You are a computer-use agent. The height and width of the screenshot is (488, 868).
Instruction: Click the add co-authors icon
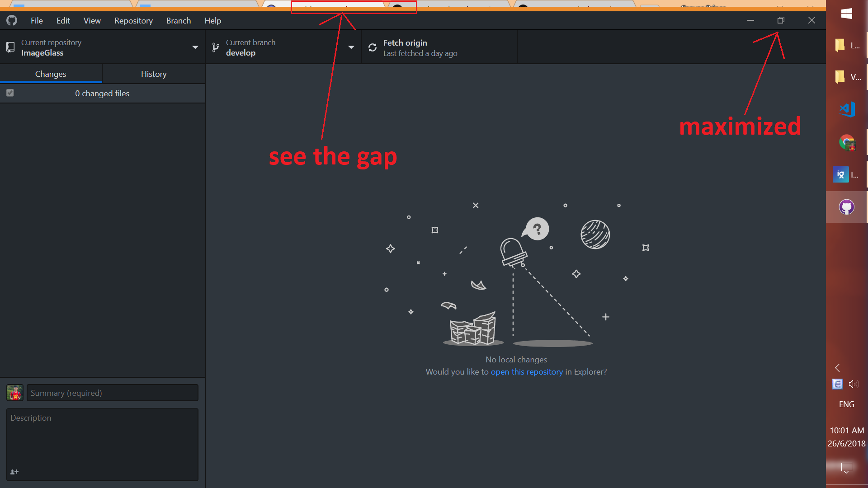coord(14,472)
